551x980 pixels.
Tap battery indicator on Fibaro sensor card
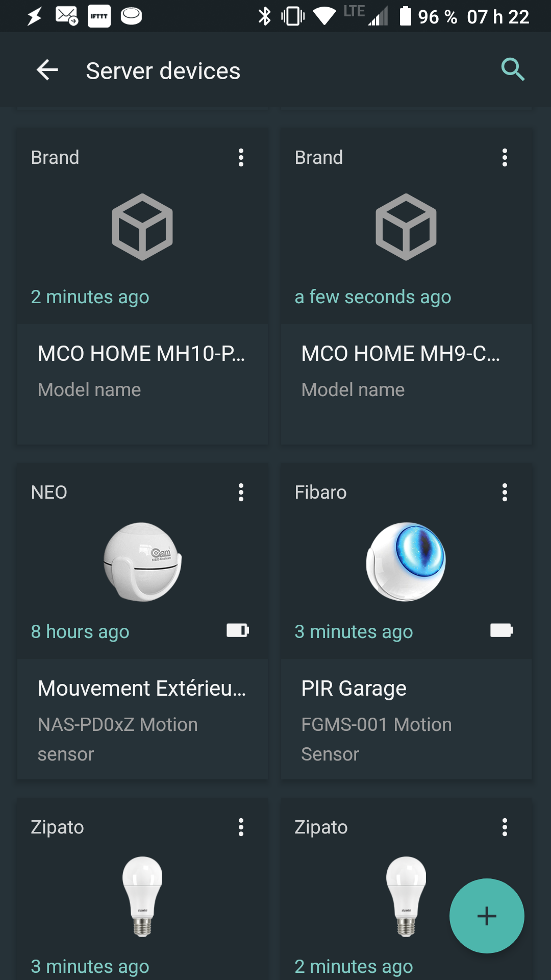tap(501, 631)
